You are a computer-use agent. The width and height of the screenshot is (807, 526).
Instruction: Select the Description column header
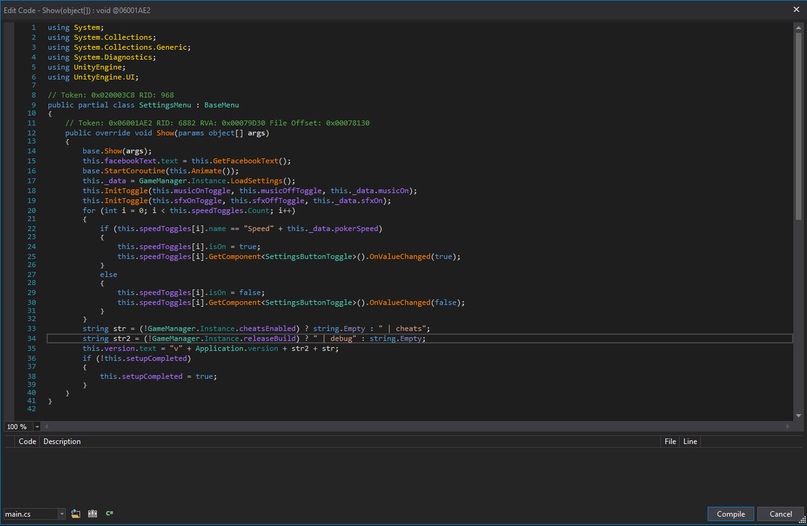pyautogui.click(x=62, y=441)
